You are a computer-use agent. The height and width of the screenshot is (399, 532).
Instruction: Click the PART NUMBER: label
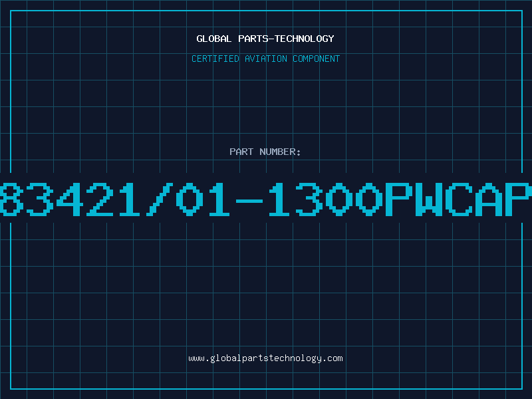[265, 152]
